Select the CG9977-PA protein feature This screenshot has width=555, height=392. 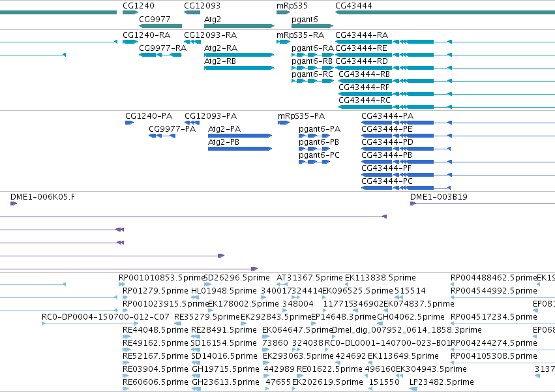162,136
